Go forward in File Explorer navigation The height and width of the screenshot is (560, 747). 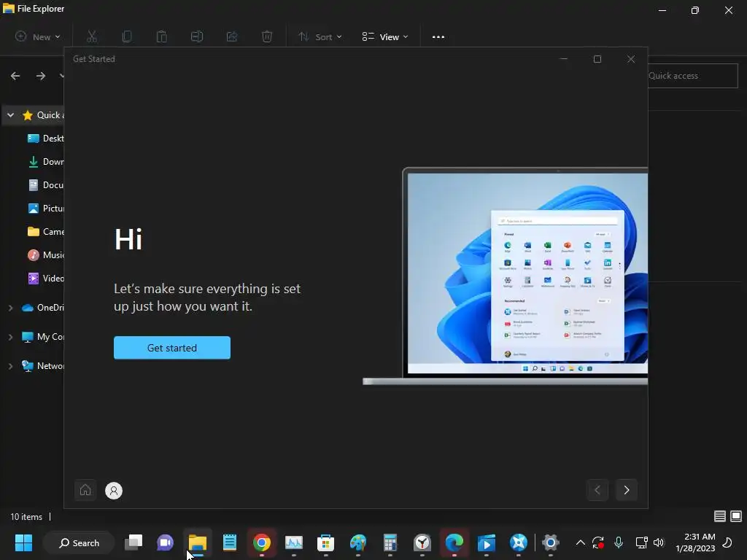41,76
